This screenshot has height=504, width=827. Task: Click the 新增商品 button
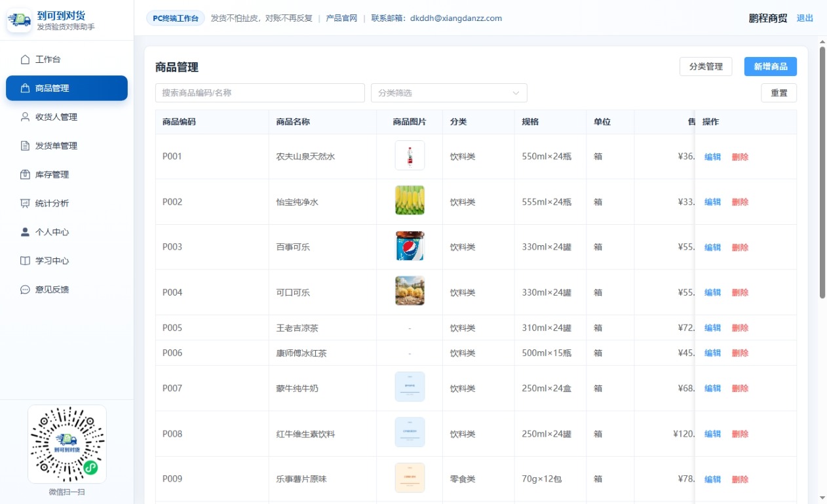point(771,66)
